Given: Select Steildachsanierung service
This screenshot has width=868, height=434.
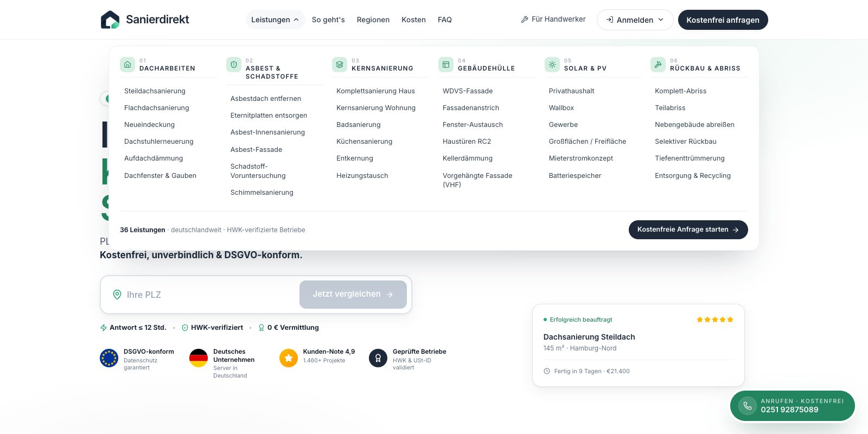Looking at the screenshot, I should [x=155, y=91].
